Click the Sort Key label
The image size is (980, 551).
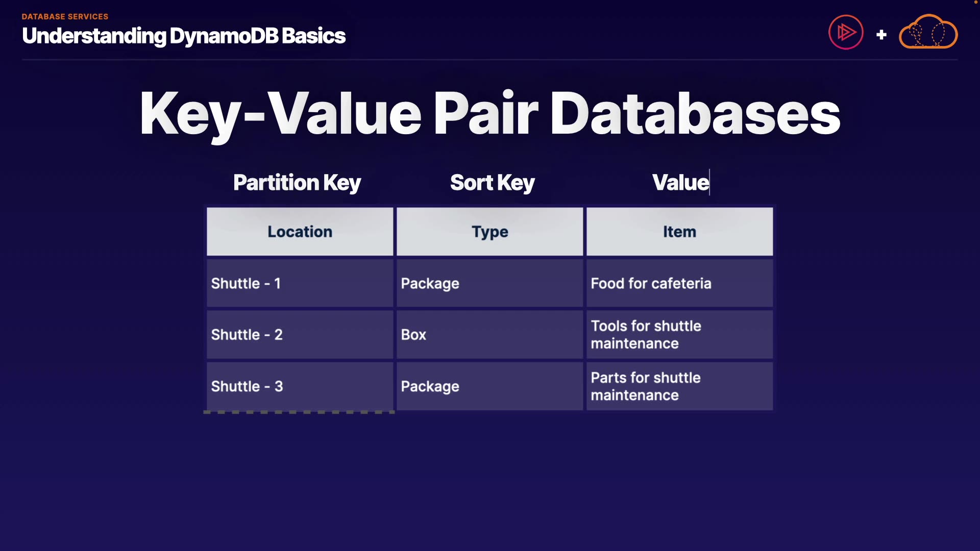pyautogui.click(x=492, y=183)
